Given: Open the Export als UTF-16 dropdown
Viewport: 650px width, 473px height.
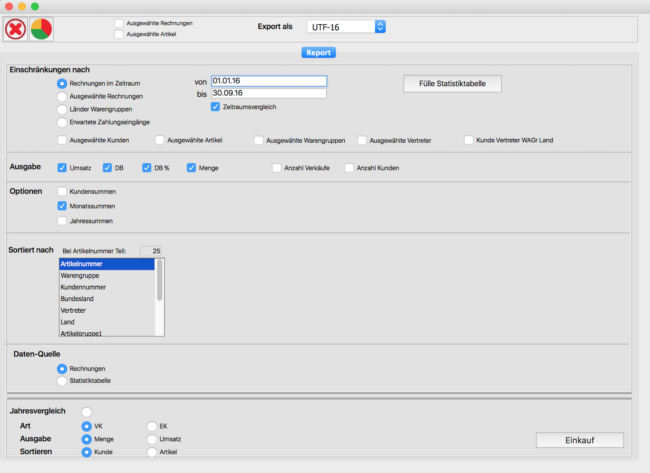Looking at the screenshot, I should click(346, 27).
